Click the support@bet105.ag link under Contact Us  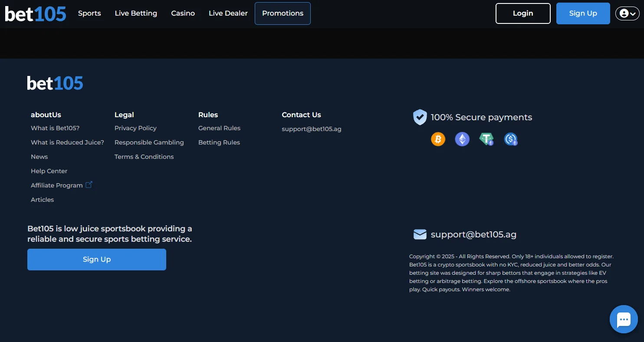pyautogui.click(x=312, y=129)
